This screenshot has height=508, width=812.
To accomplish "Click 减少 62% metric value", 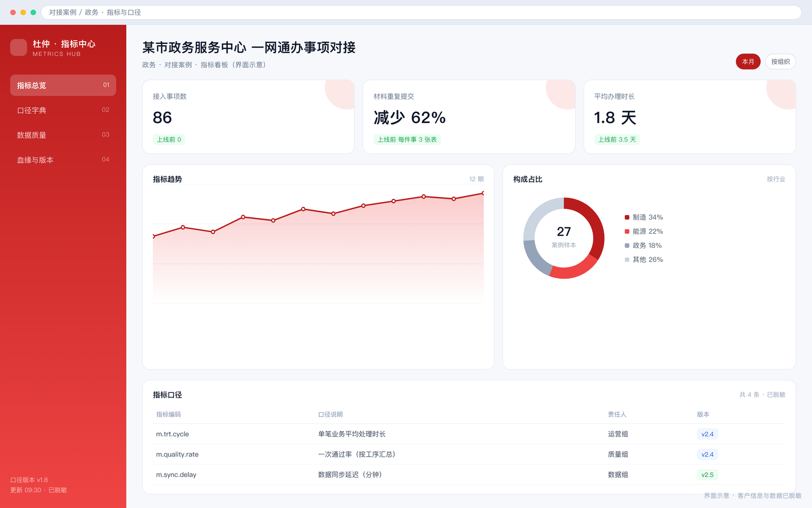I will pos(409,117).
